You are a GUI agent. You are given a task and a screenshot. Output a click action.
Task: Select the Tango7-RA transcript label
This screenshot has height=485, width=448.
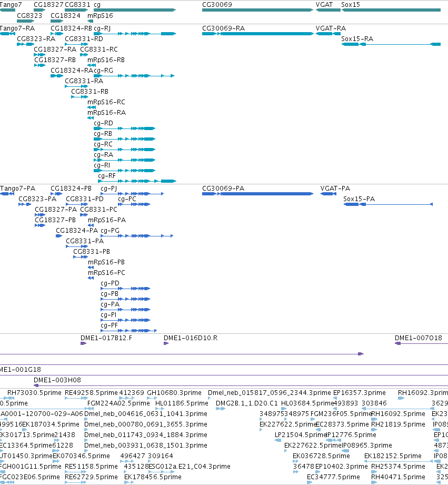point(17,28)
